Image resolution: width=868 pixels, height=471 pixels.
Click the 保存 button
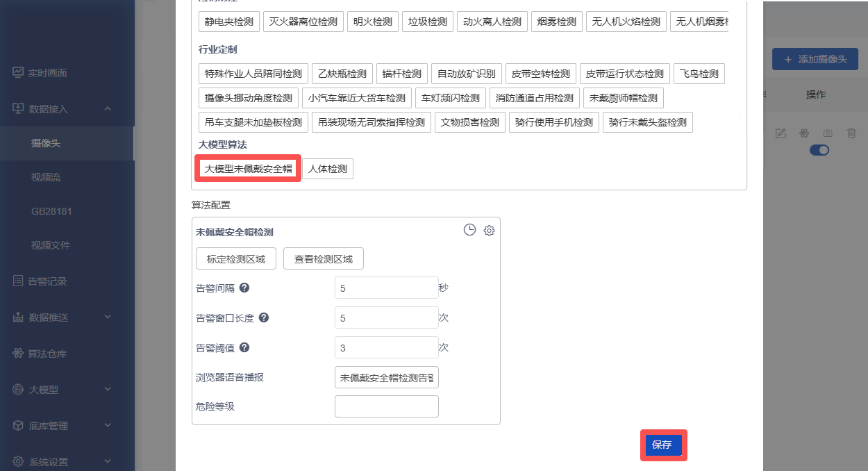pyautogui.click(x=662, y=445)
